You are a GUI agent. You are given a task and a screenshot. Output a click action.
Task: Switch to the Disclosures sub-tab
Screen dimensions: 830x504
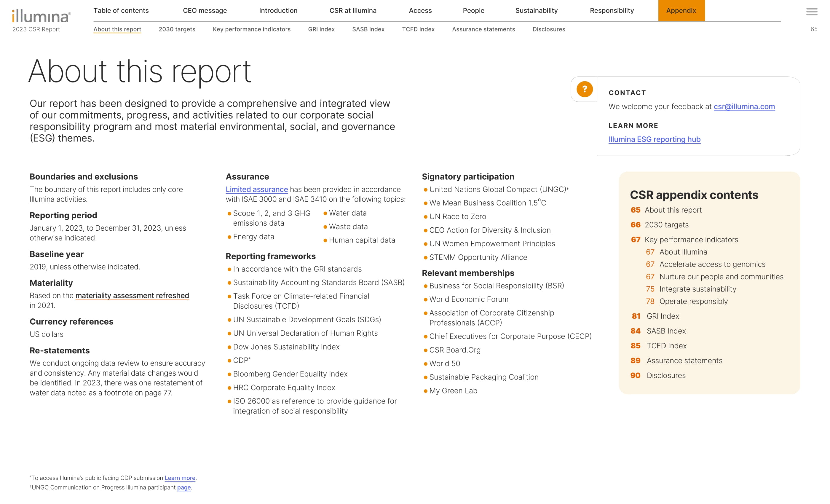[x=548, y=29]
